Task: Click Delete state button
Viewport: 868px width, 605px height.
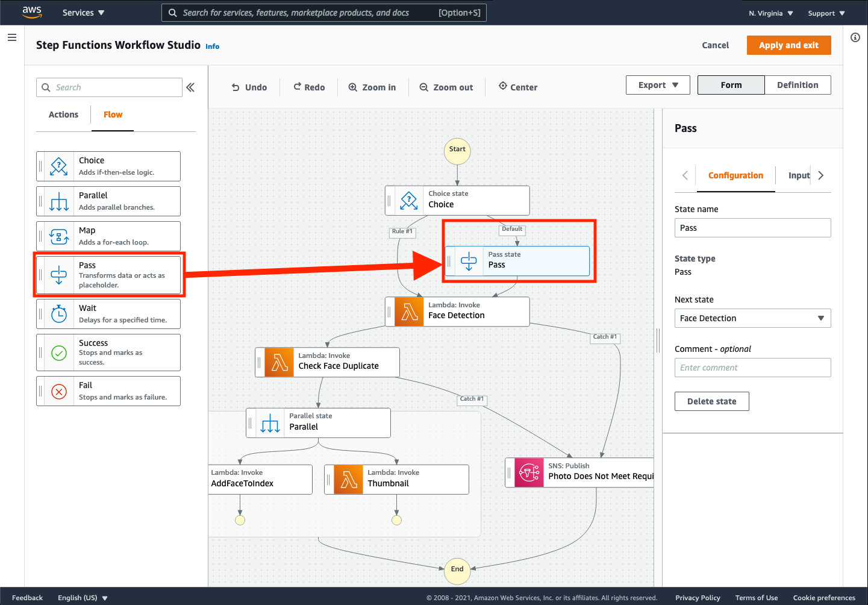Action: pos(711,401)
